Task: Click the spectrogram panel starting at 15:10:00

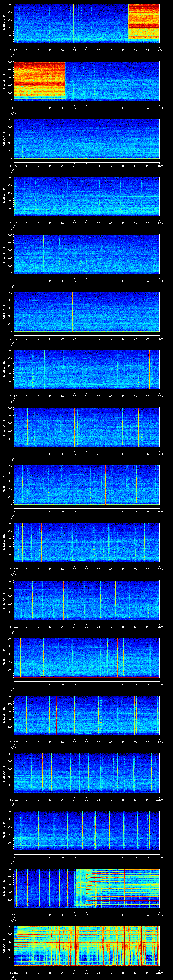Action: coord(87,139)
